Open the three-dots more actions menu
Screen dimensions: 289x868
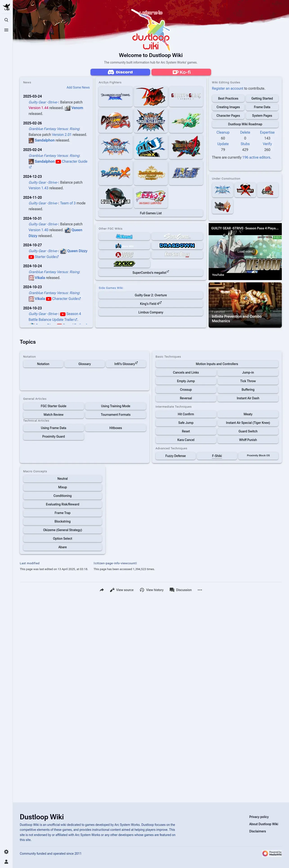tap(200, 590)
